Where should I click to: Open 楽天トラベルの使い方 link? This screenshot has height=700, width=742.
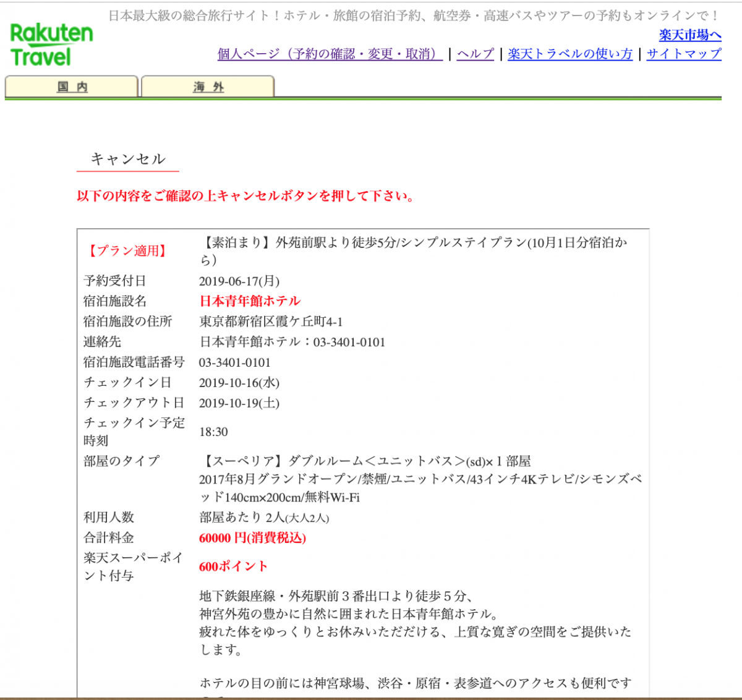click(x=570, y=54)
